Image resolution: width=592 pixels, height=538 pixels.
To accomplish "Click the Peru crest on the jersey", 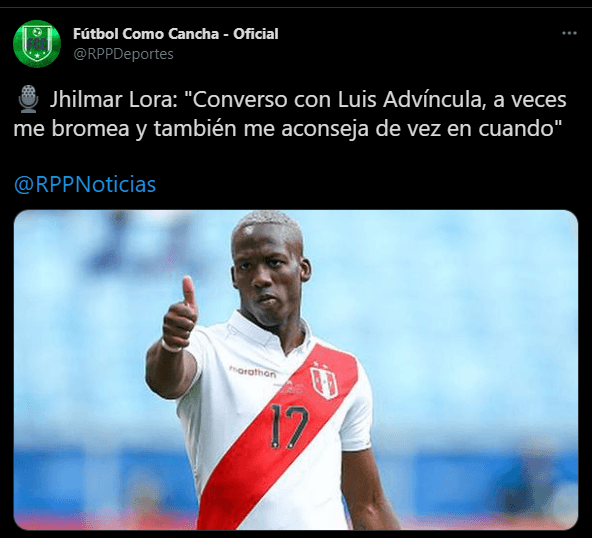I will click(324, 381).
